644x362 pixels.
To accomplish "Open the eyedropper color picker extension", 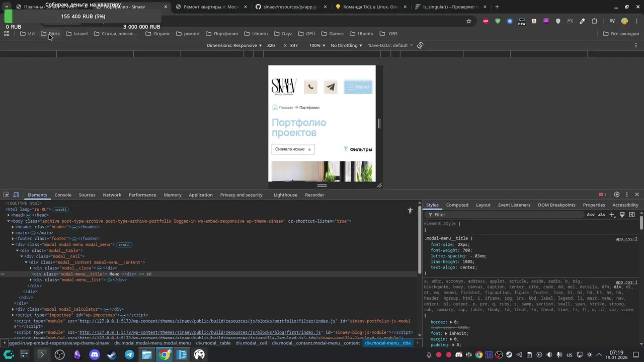I will 582,21.
